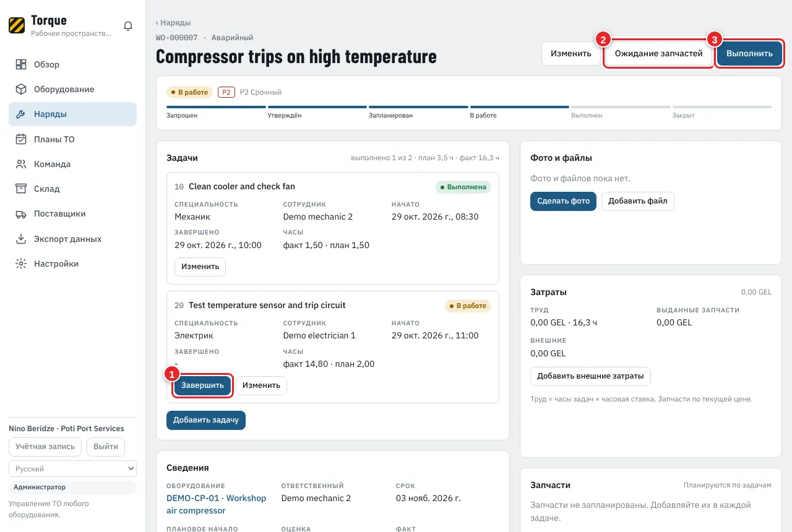The image size is (792, 532).
Task: Click Добавить задачу button
Action: 206,420
